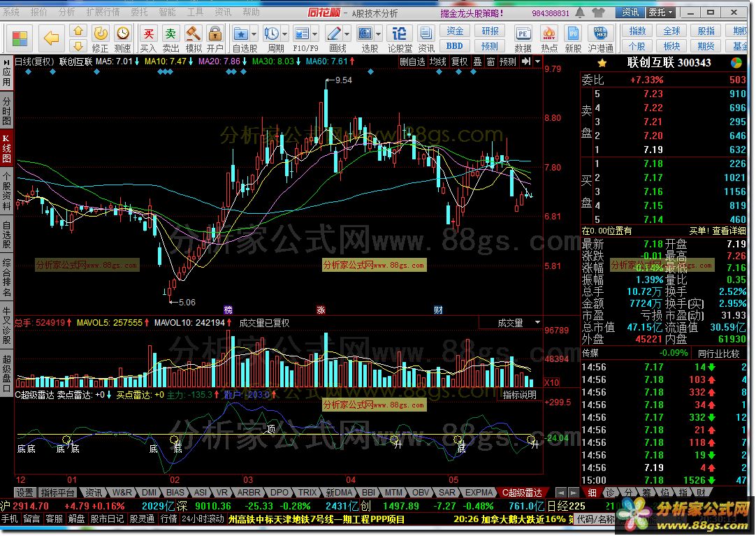
Task: Click the up arrow page icon
Action: tap(78, 31)
